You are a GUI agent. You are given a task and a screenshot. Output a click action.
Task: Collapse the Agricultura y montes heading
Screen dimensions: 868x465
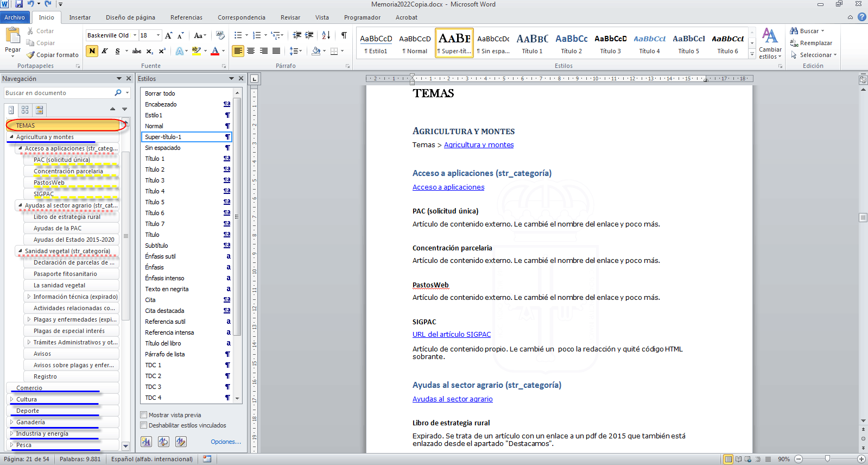pyautogui.click(x=12, y=137)
